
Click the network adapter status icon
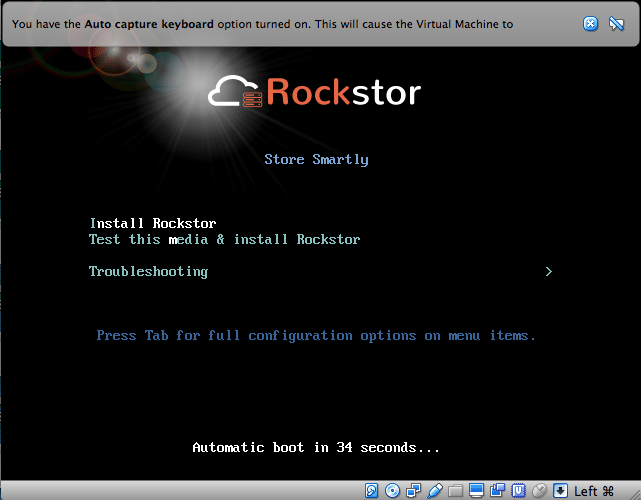(x=413, y=490)
